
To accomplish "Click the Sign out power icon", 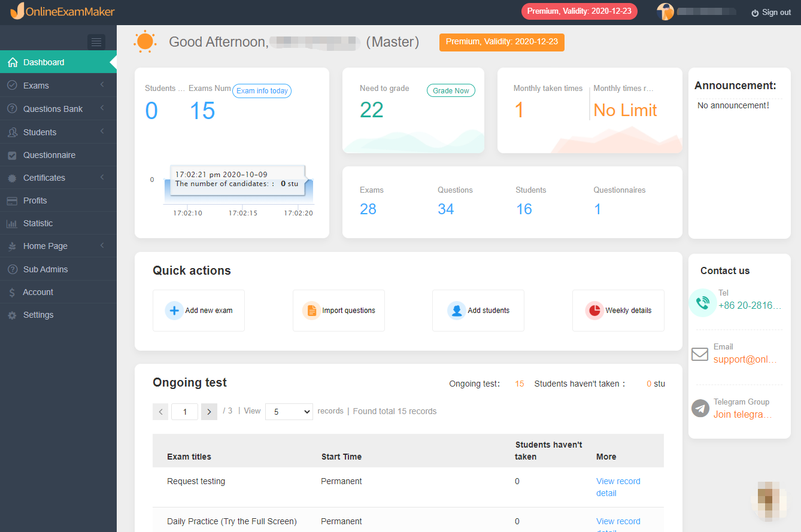I will tap(755, 13).
